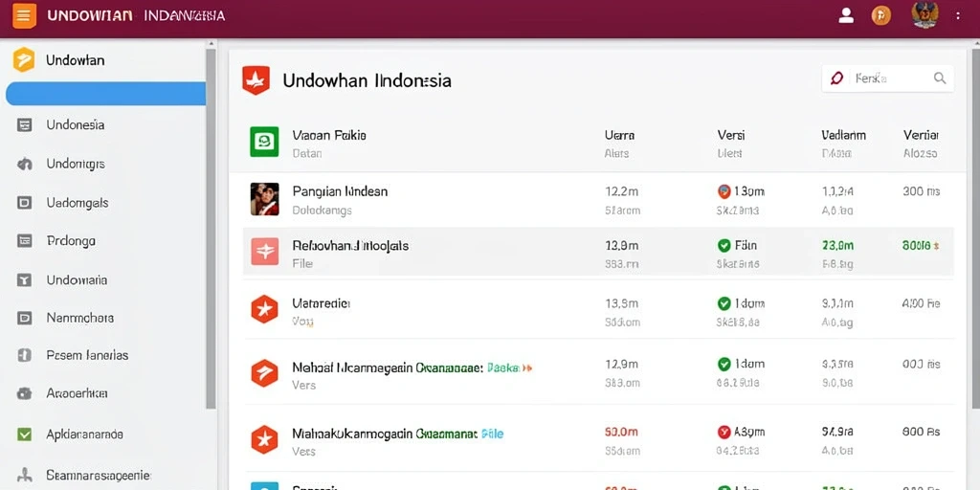
Task: Open Pesem fanerias in the sidebar
Action: point(87,355)
